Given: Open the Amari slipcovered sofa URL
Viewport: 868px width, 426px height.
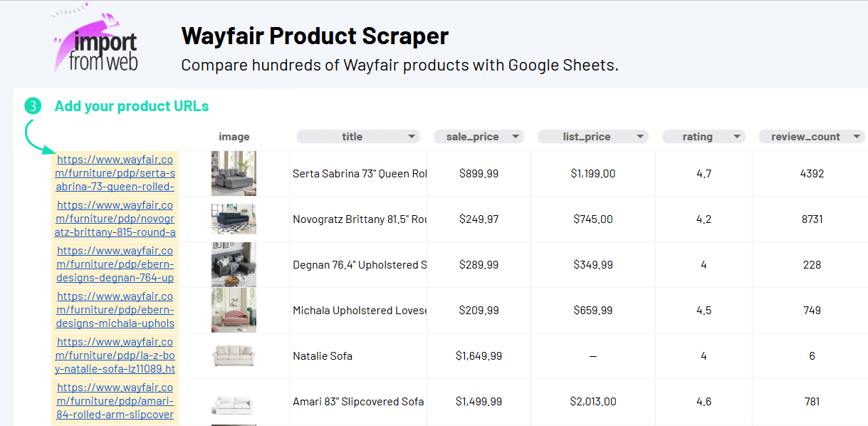Looking at the screenshot, I should click(115, 402).
